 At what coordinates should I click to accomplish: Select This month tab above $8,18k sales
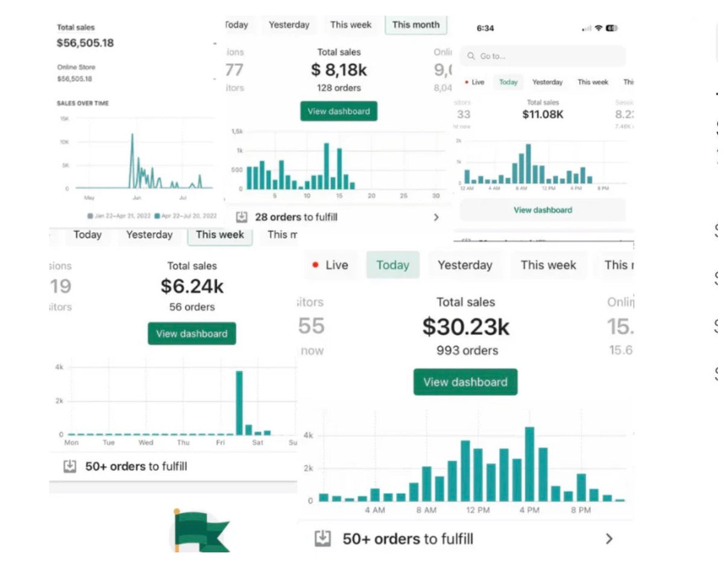click(x=416, y=25)
